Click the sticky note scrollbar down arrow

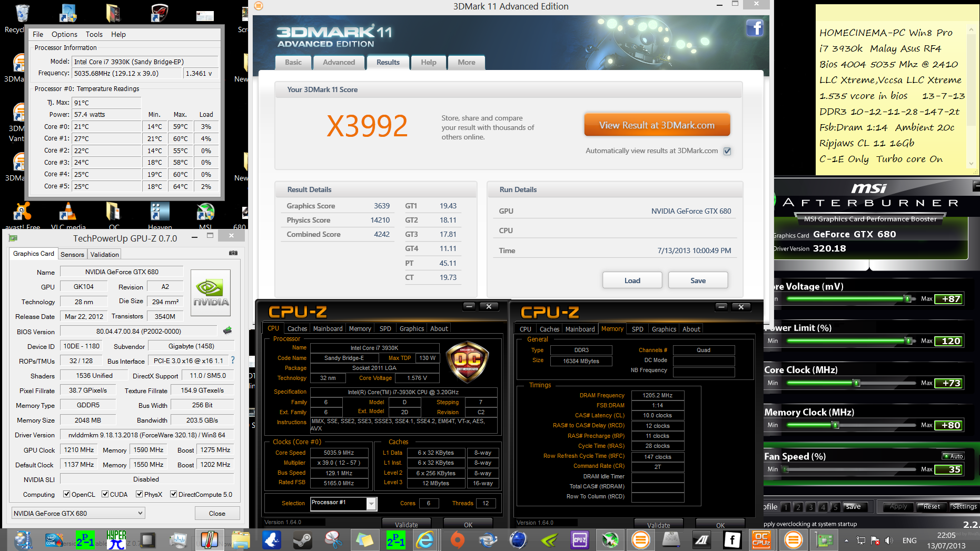click(972, 163)
